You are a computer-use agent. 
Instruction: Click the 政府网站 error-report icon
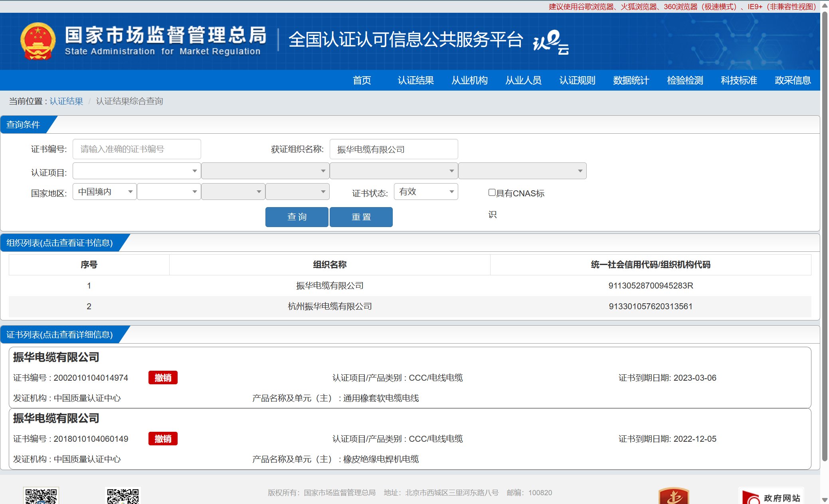tap(771, 496)
